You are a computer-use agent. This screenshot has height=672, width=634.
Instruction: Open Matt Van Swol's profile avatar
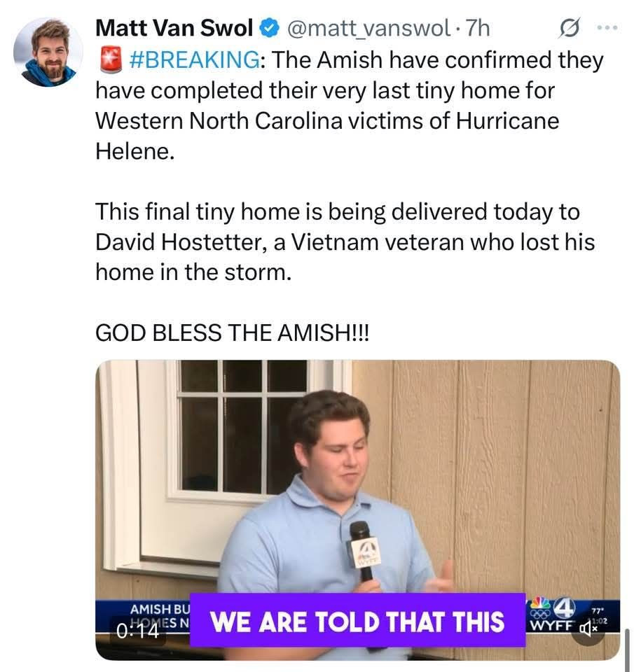(x=48, y=52)
